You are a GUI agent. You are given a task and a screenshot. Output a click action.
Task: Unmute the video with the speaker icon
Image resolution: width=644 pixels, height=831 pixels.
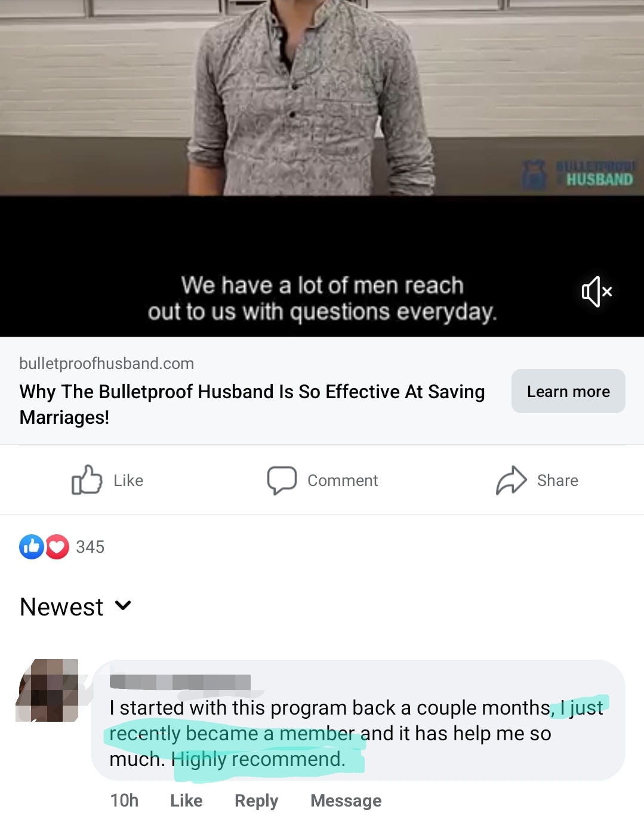pyautogui.click(x=597, y=291)
